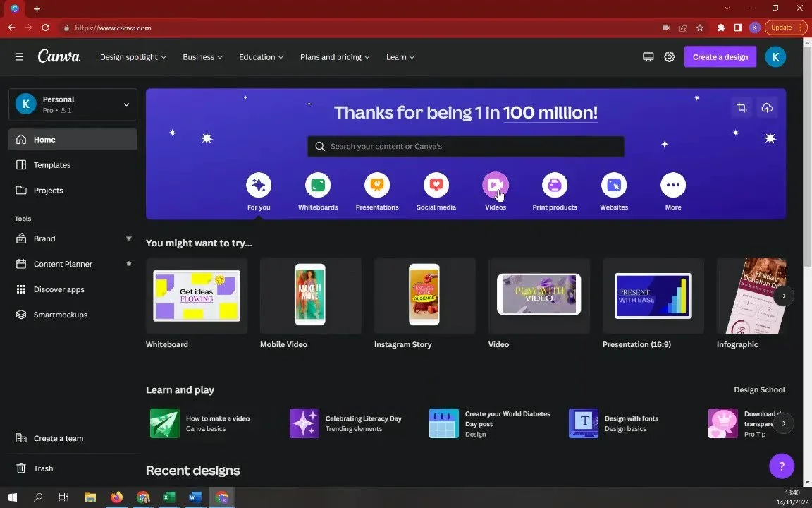
Task: Go to Home in the sidebar
Action: click(x=73, y=140)
